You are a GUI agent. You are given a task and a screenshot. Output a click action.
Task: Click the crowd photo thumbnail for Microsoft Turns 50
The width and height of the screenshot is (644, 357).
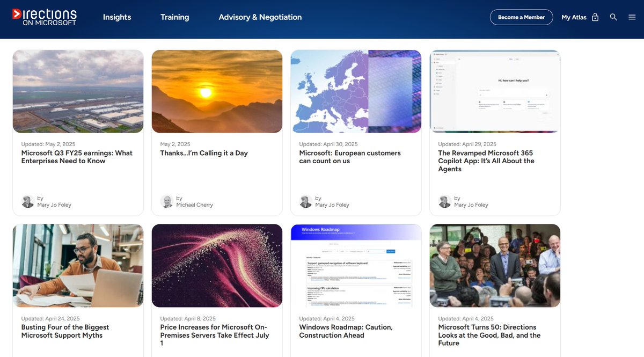[x=495, y=266]
